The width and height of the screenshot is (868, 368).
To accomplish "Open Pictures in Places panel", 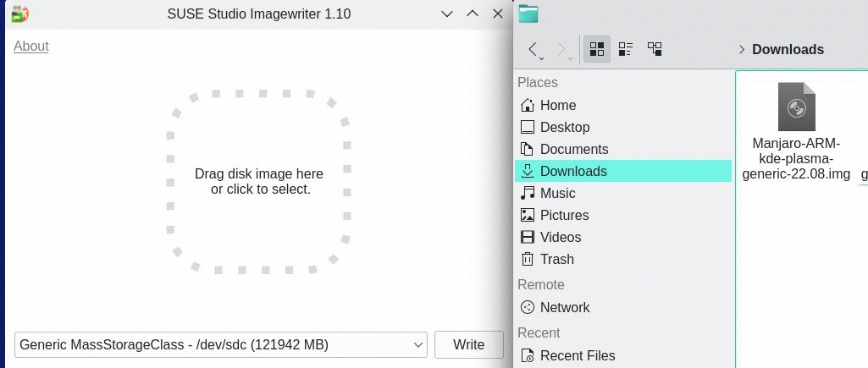I will click(622, 215).
